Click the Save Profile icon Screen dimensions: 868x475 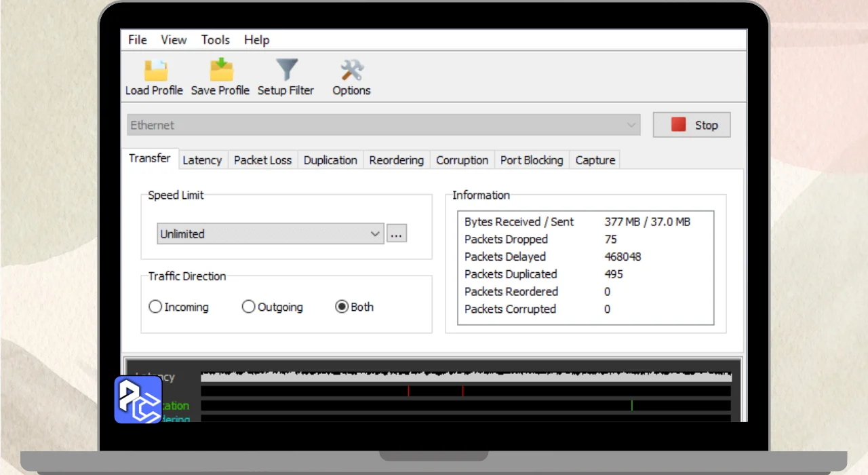(x=221, y=71)
